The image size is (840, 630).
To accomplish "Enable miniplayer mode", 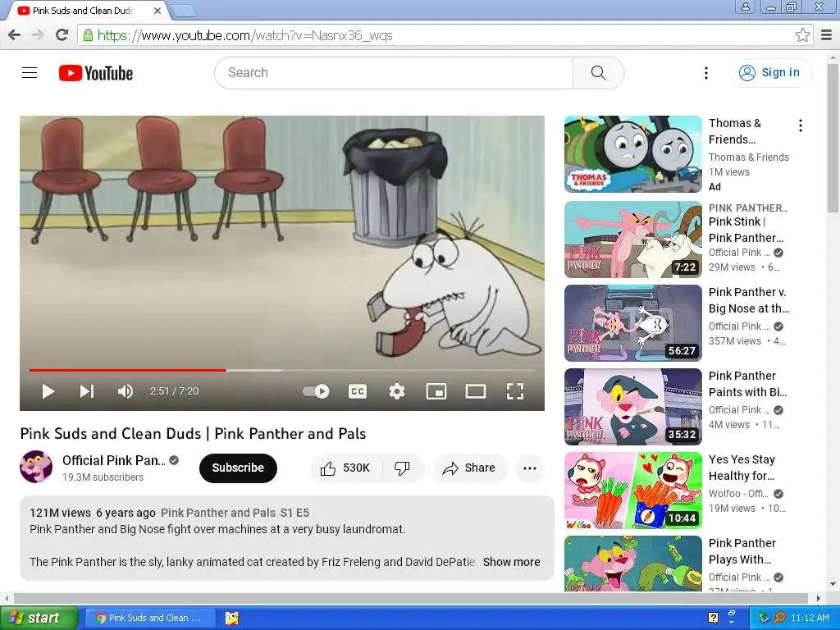I will pyautogui.click(x=436, y=391).
